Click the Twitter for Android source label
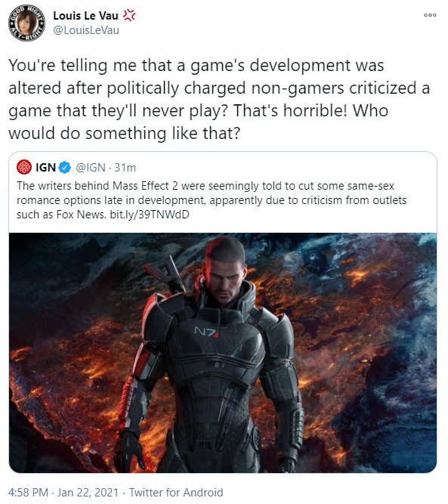The width and height of the screenshot is (448, 504). click(x=176, y=493)
